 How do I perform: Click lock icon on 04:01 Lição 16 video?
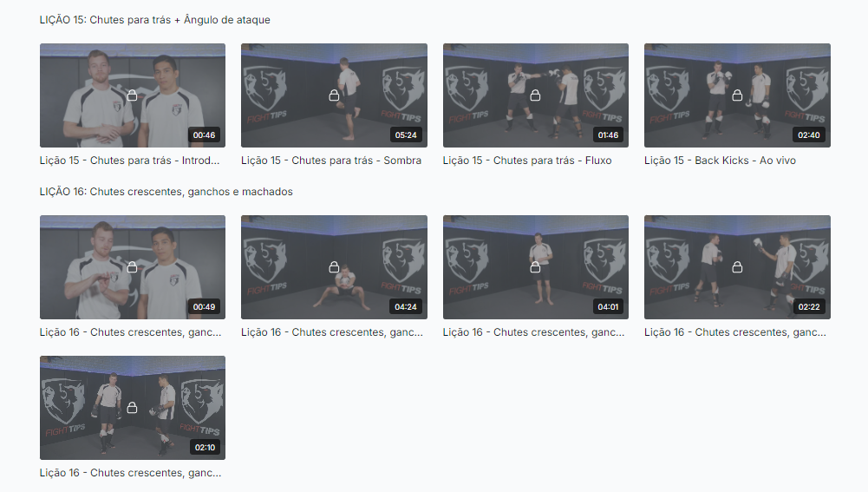[x=535, y=267]
